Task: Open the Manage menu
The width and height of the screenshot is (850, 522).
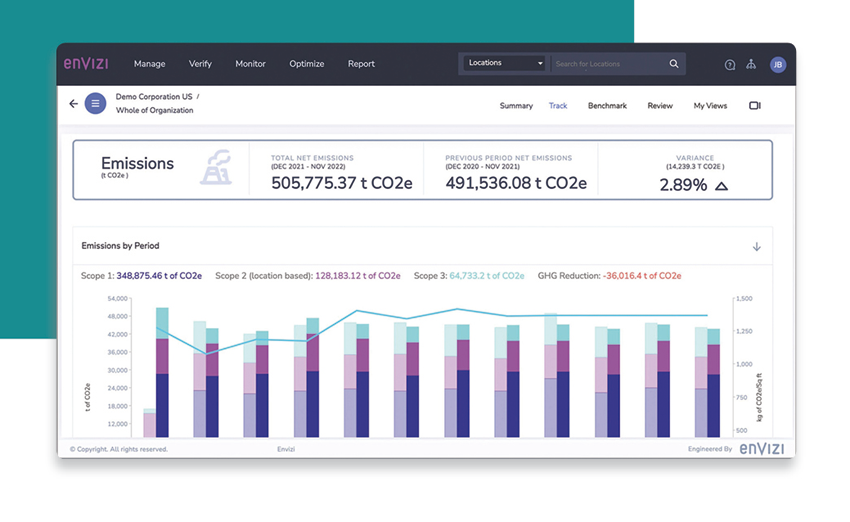Action: point(150,64)
